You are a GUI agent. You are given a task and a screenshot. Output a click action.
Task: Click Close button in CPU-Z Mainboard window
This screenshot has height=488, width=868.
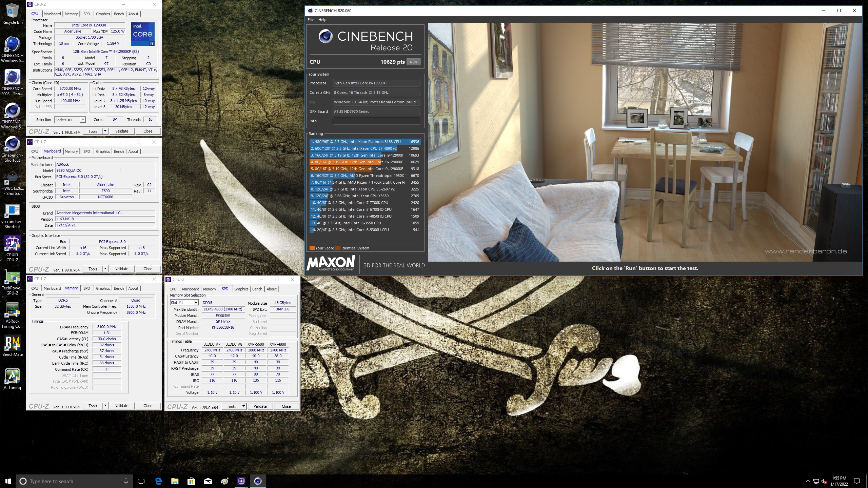click(148, 269)
